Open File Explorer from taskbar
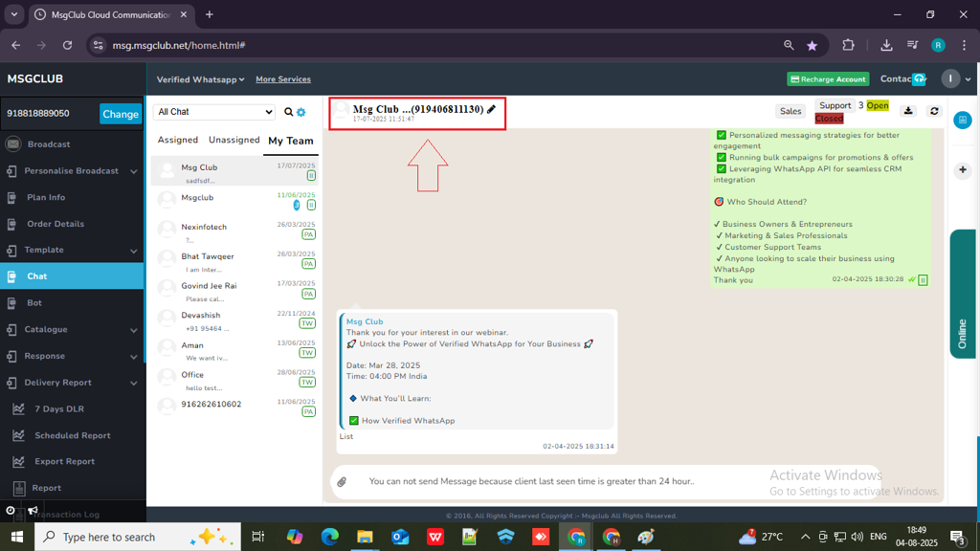This screenshot has height=551, width=980. 365,537
